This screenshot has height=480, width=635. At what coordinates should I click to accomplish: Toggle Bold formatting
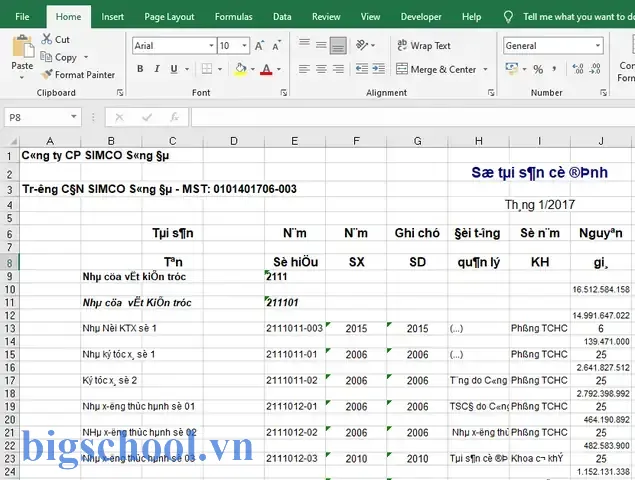(140, 69)
